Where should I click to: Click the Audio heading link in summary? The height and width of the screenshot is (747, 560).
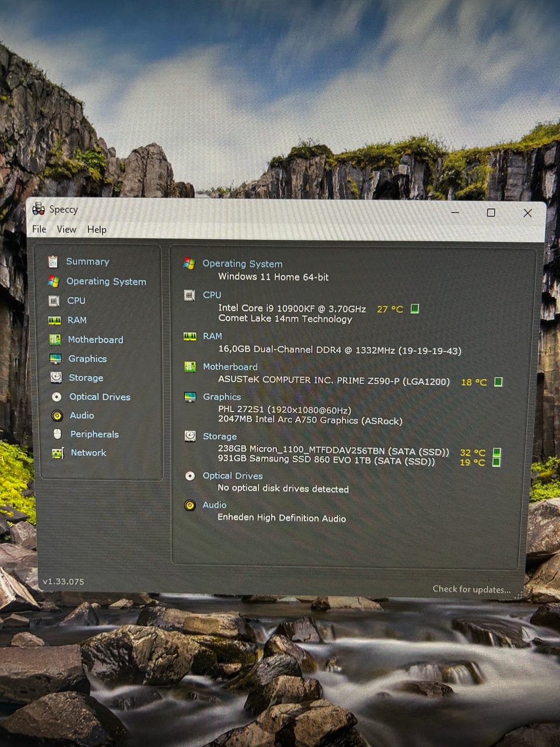(x=214, y=505)
